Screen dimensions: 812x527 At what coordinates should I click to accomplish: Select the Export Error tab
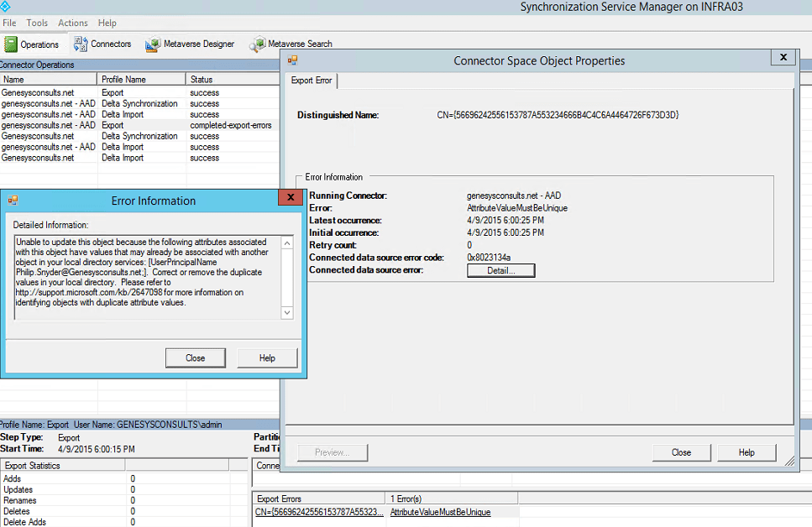pos(312,81)
